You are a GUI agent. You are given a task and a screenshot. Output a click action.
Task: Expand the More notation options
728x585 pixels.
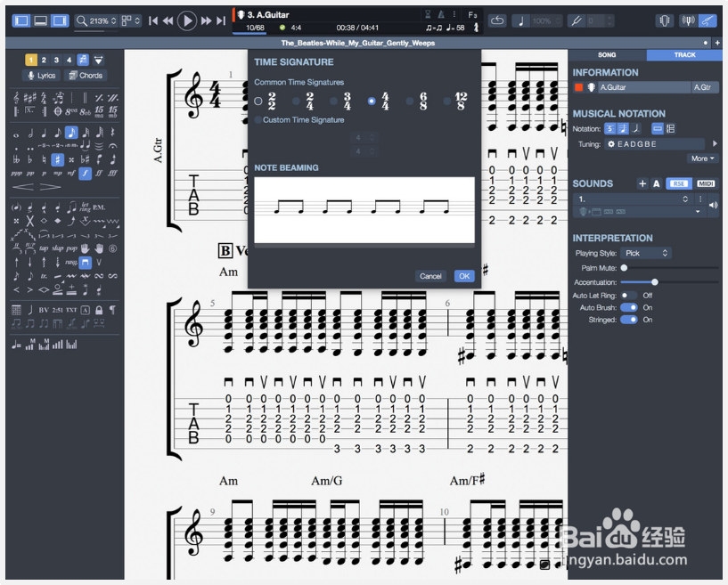click(702, 158)
